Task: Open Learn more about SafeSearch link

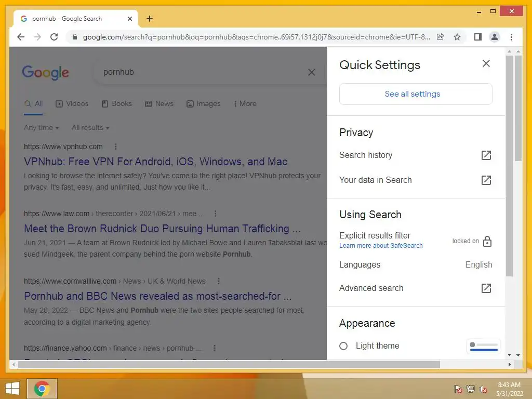Action: (381, 246)
